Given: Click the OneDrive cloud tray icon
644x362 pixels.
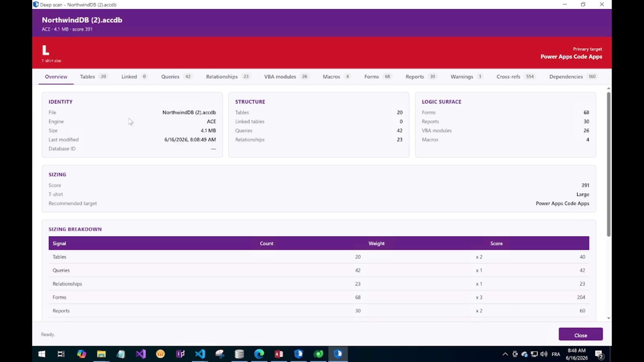Looking at the screenshot, I should (525, 354).
